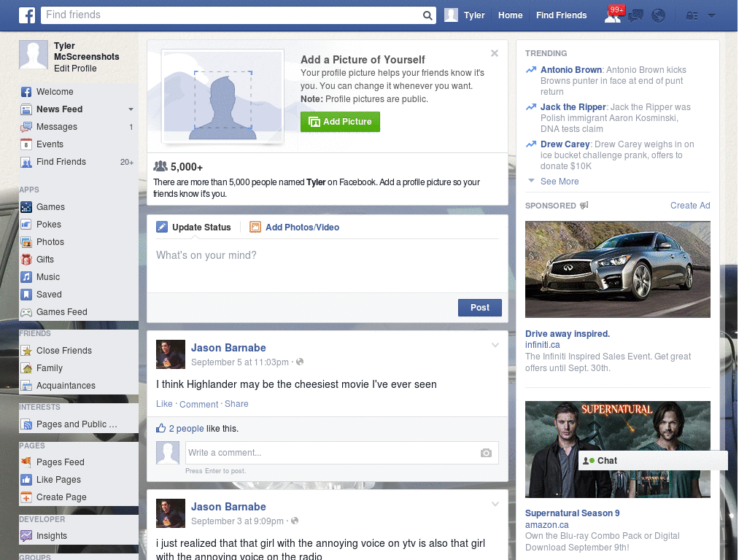747x560 pixels.
Task: Open the account menu dropdown arrow
Action: [711, 16]
